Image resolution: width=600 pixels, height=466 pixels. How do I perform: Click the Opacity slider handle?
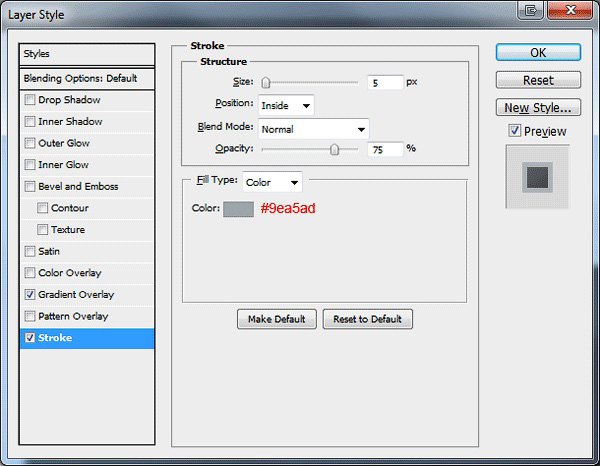click(x=334, y=149)
